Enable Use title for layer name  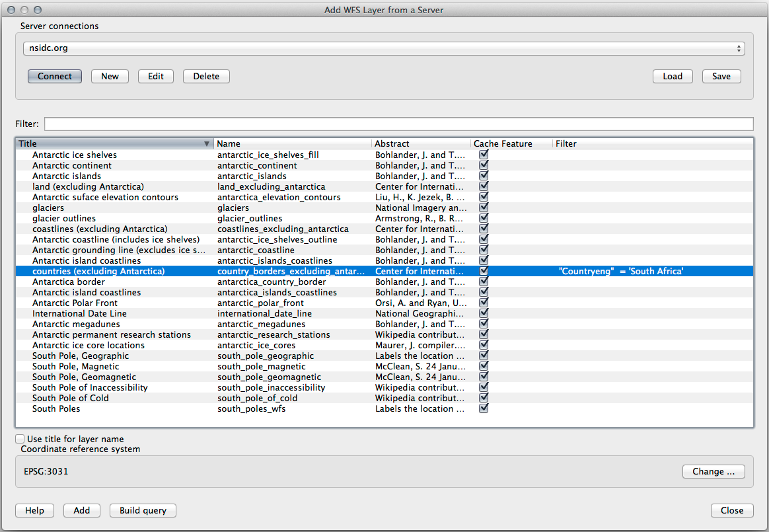tap(20, 439)
